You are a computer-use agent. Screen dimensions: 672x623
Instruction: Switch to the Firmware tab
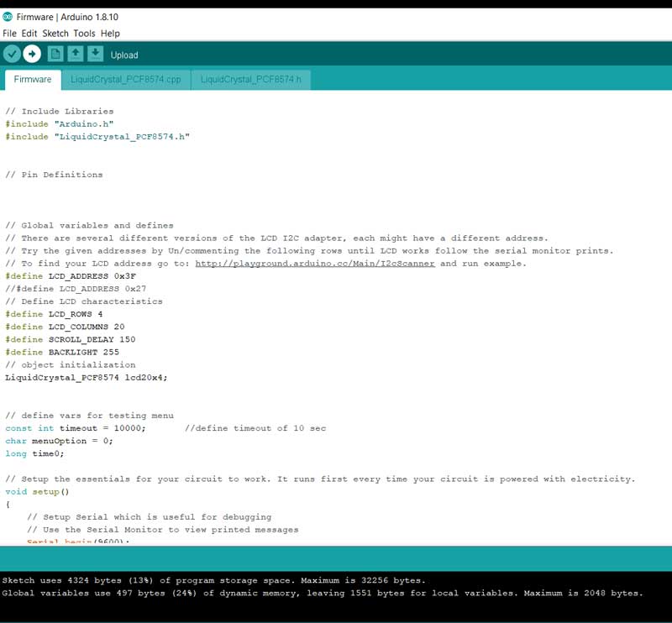pos(33,79)
